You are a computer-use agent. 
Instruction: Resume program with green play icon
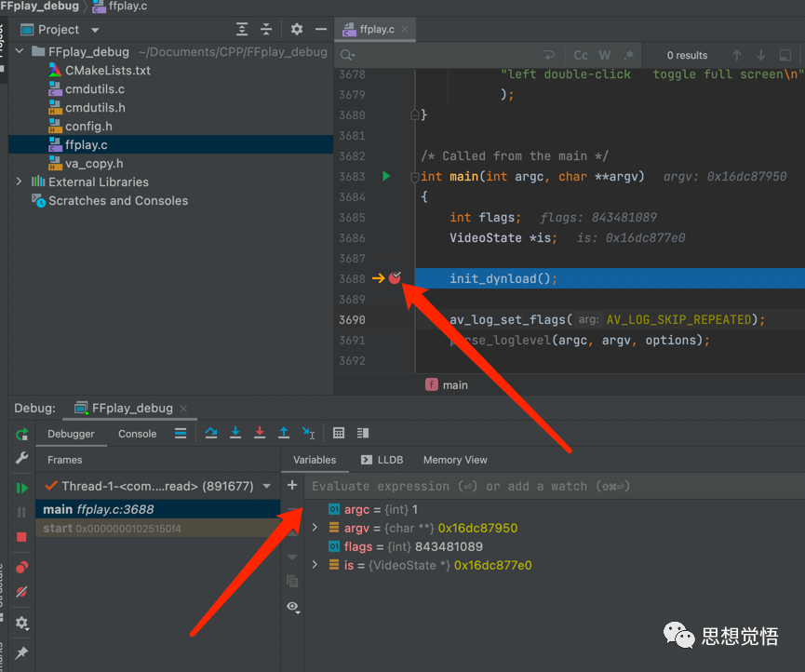(x=21, y=488)
